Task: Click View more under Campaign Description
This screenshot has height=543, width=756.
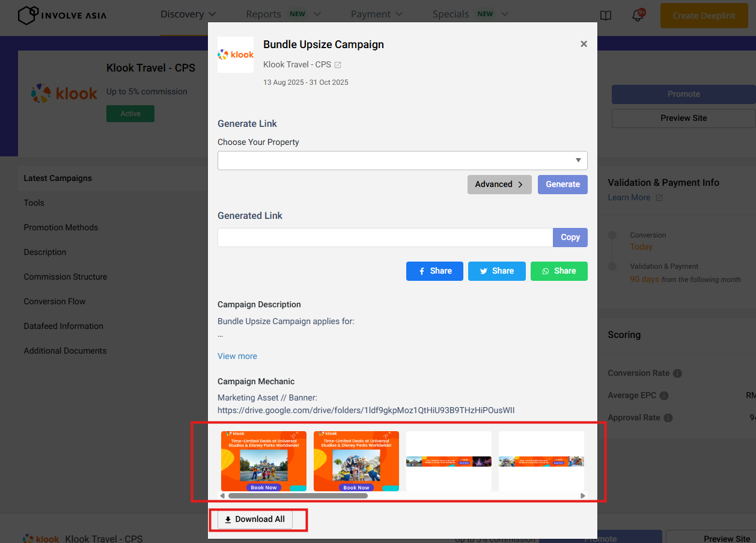Action: click(237, 357)
